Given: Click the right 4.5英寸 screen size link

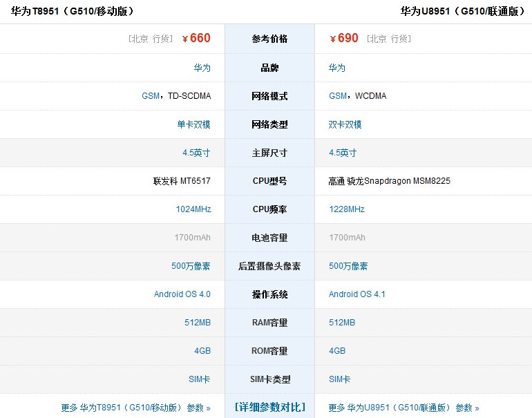Looking at the screenshot, I should 343,153.
